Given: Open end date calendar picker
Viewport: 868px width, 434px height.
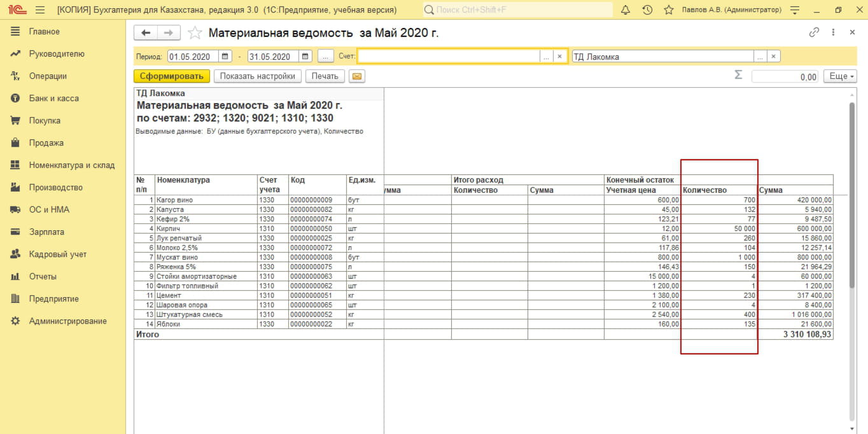Looking at the screenshot, I should (305, 57).
